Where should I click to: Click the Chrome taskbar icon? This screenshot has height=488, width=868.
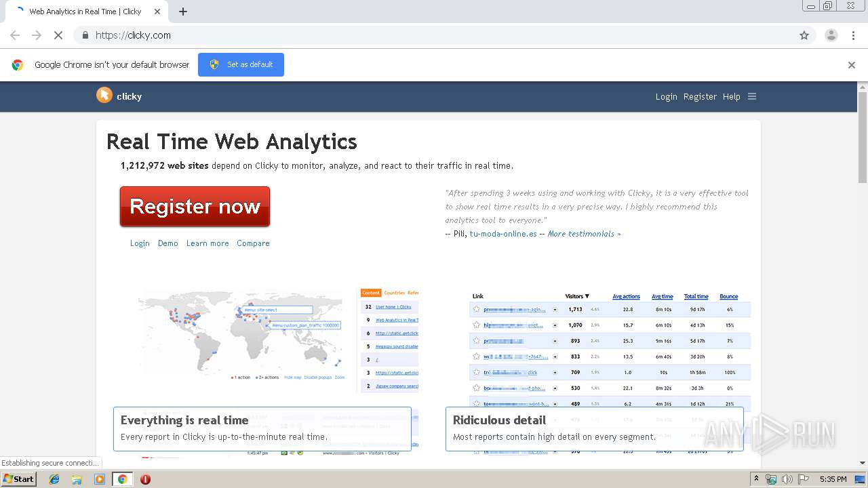(122, 479)
